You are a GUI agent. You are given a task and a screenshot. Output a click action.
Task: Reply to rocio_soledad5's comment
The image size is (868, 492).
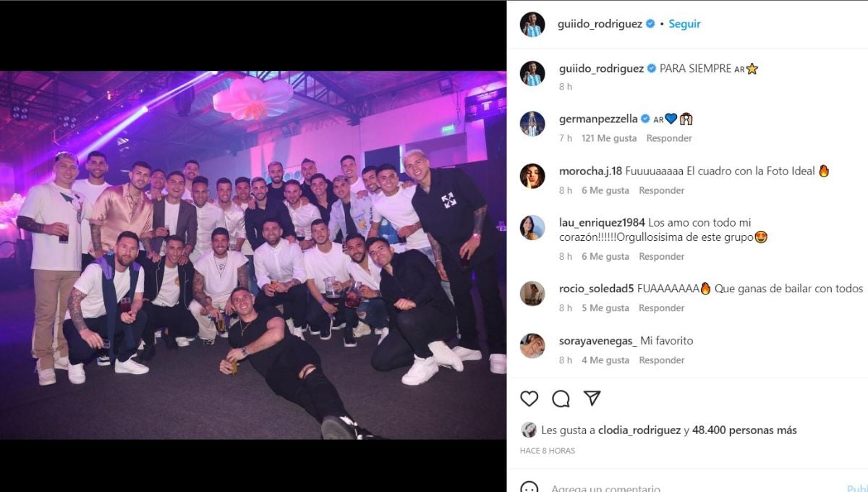click(x=662, y=308)
